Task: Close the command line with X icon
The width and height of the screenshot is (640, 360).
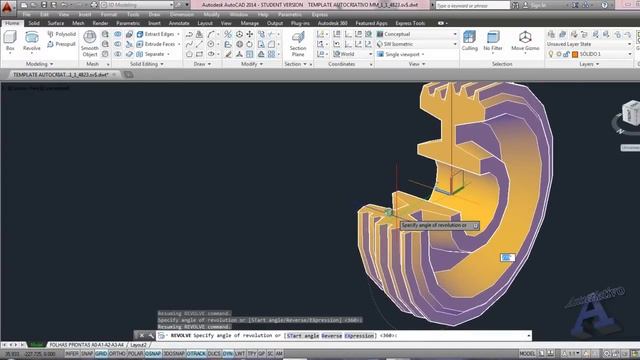Action: (x=142, y=336)
